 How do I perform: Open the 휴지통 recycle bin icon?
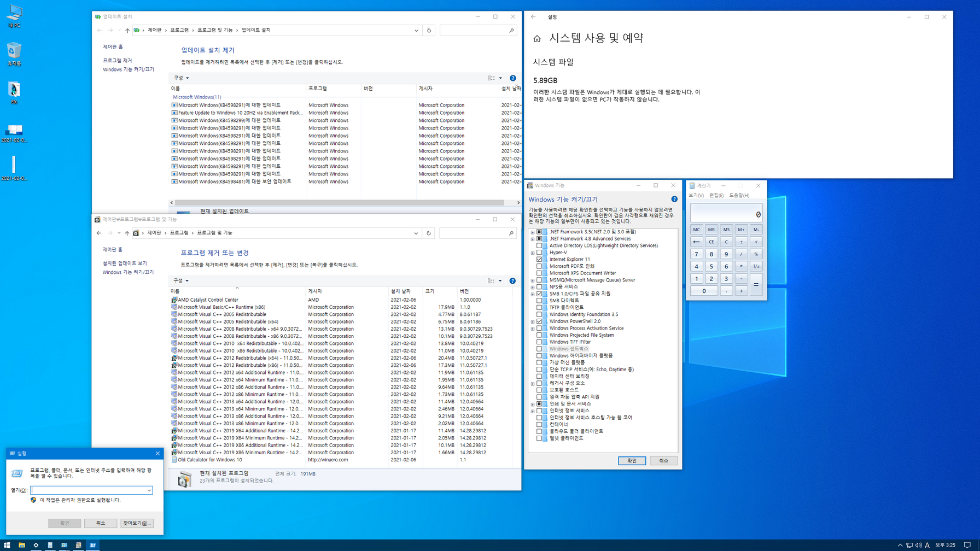pos(14,54)
